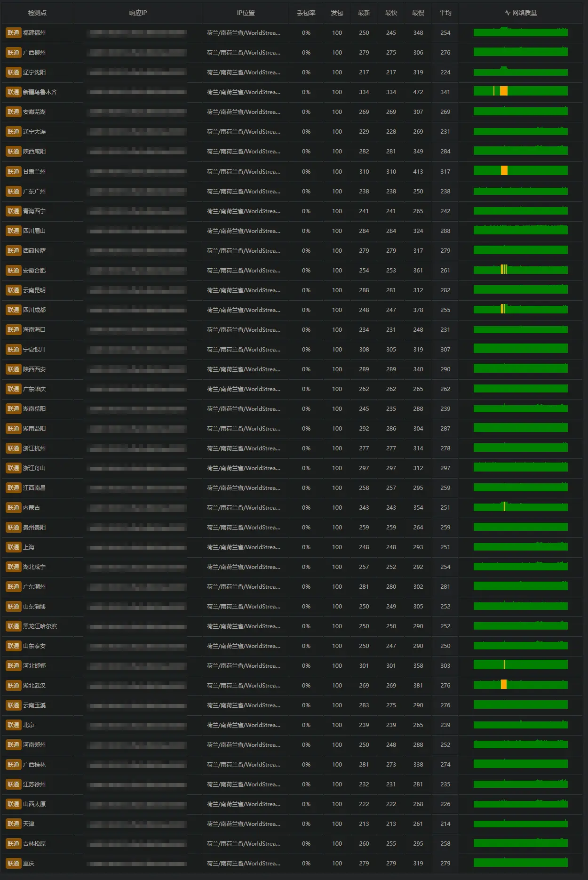
Task: Sort by the 最慢 column header
Action: coord(418,13)
